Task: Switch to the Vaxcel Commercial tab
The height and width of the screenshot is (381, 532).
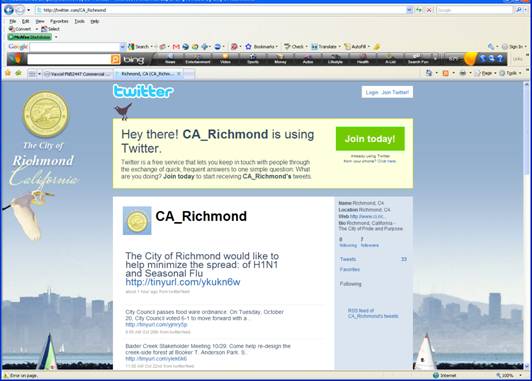Action: tap(78, 74)
